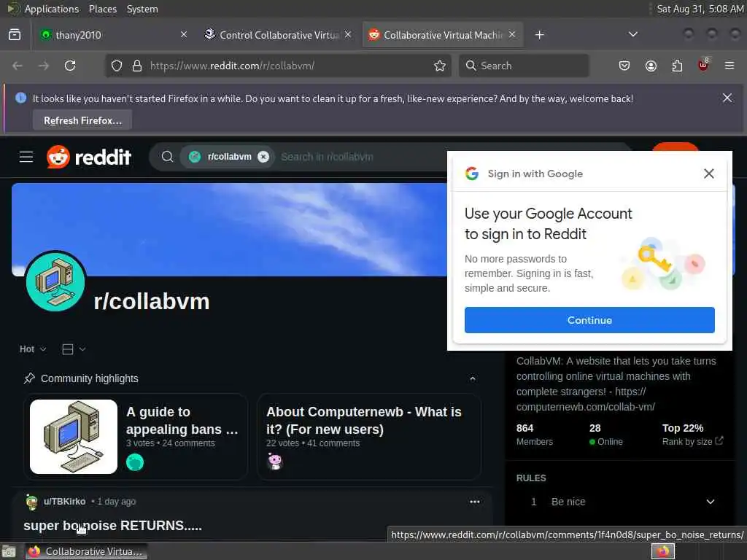The width and height of the screenshot is (747, 560).
Task: Close the Control Collaborative Virtual tab
Action: (x=348, y=34)
